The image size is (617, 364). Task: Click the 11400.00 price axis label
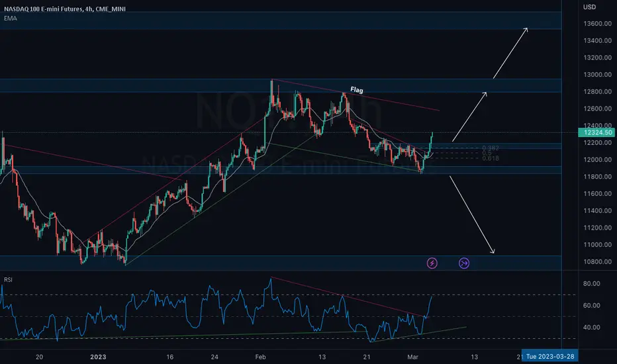click(x=597, y=211)
